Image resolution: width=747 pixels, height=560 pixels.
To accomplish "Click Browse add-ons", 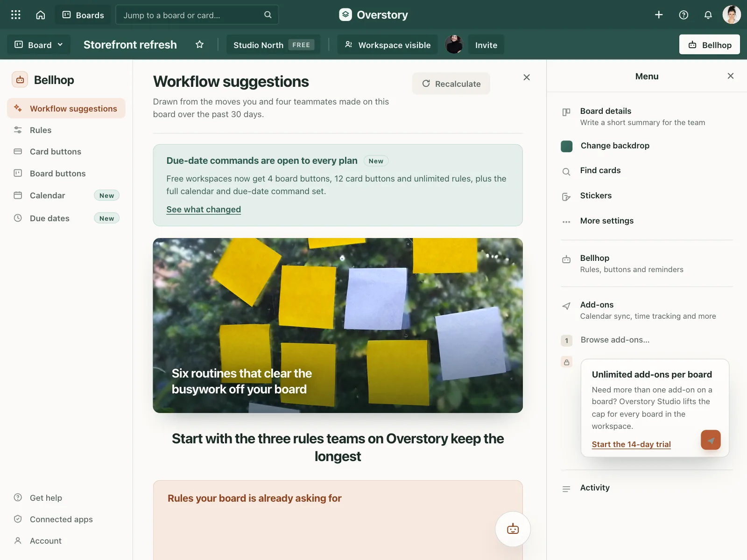I will point(615,340).
